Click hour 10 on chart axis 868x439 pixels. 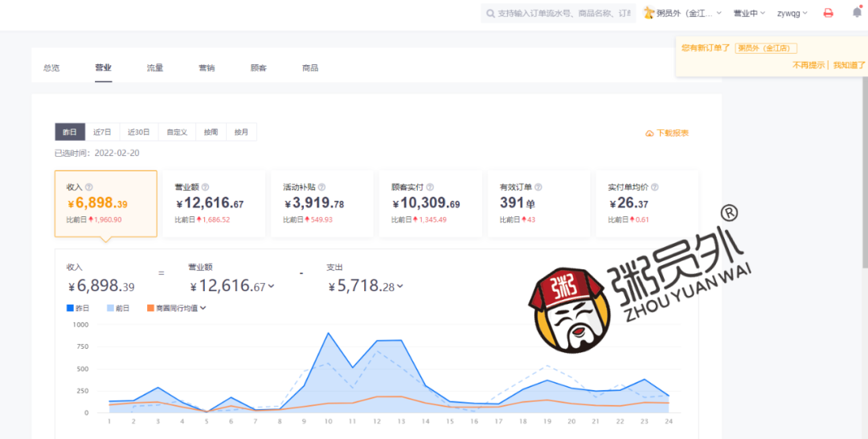coord(328,421)
